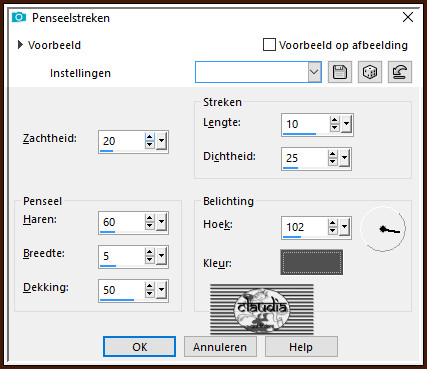Image resolution: width=427 pixels, height=369 pixels.
Task: Open the Zachtheid slider drop arrow
Action: point(162,141)
